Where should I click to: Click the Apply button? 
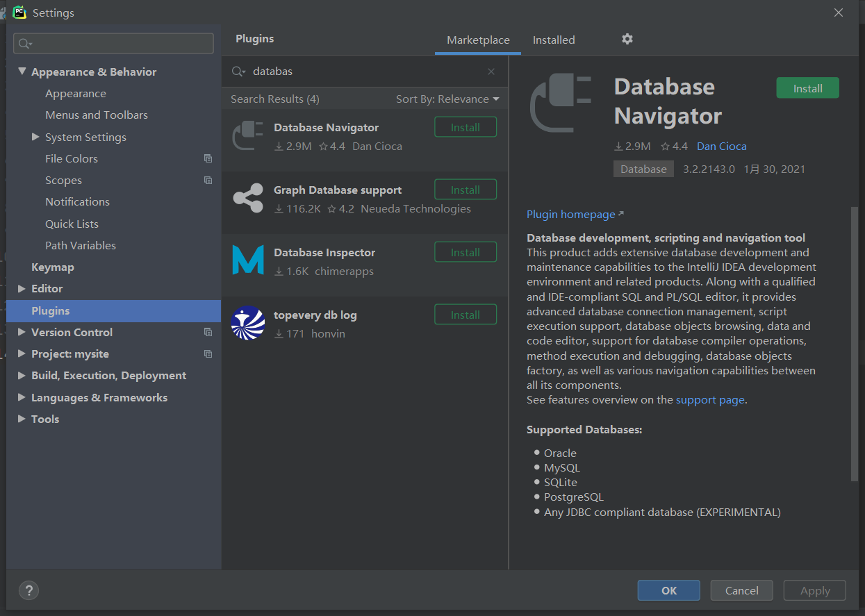point(815,590)
